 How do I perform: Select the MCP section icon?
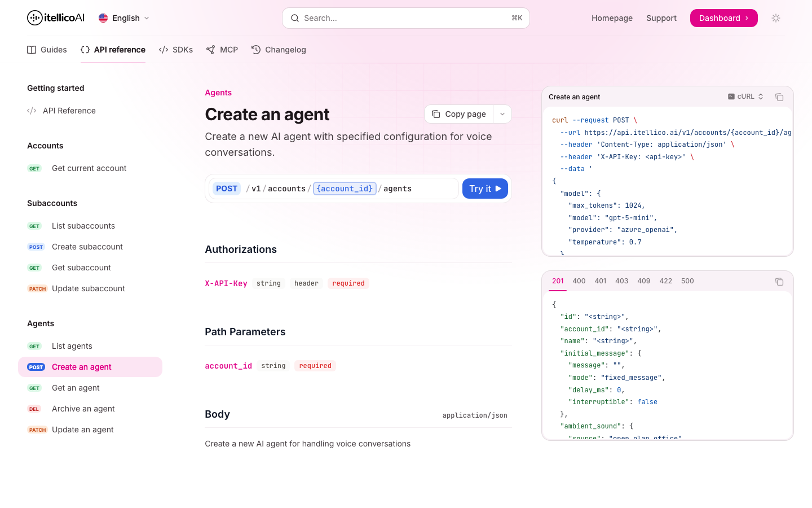pos(211,50)
